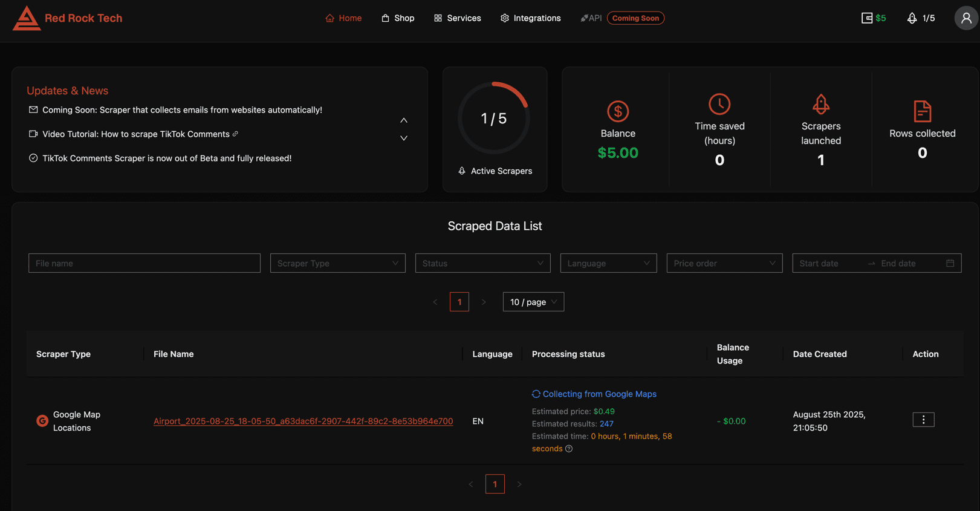Image resolution: width=980 pixels, height=511 pixels.
Task: Select page 1 in bottom pagination
Action: tap(495, 484)
